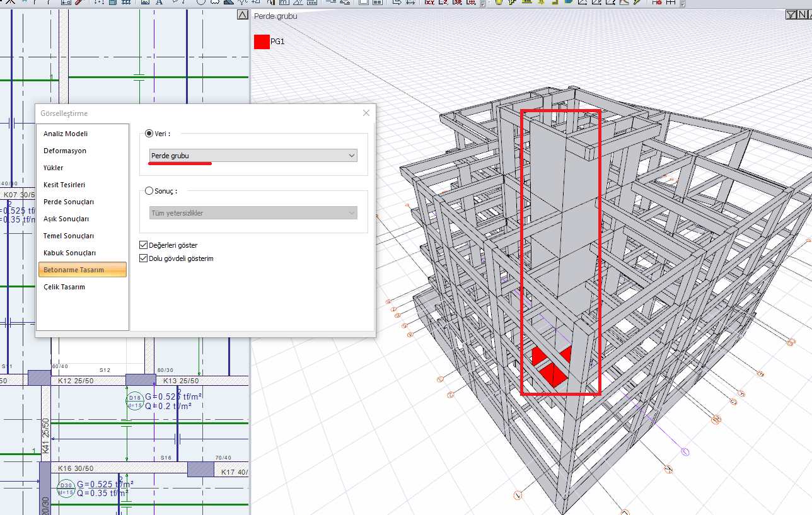This screenshot has width=812, height=515.
Task: Open Perde Sonuçları category
Action: 69,202
